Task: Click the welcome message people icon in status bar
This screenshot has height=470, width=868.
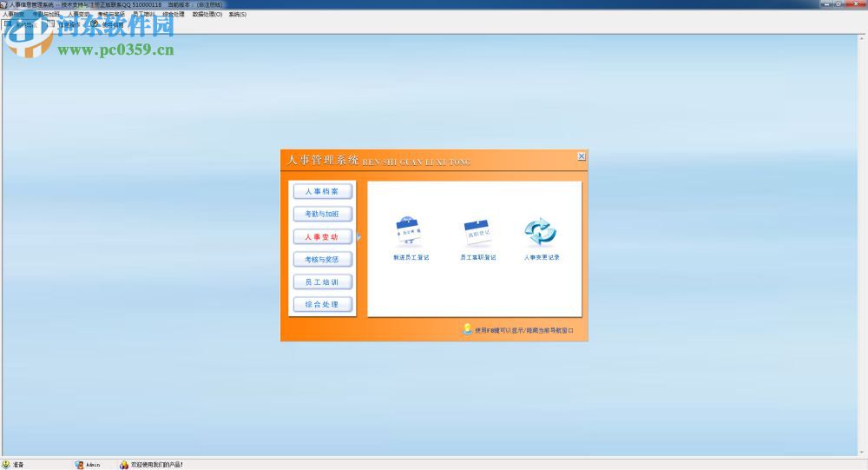Action: pos(124,465)
